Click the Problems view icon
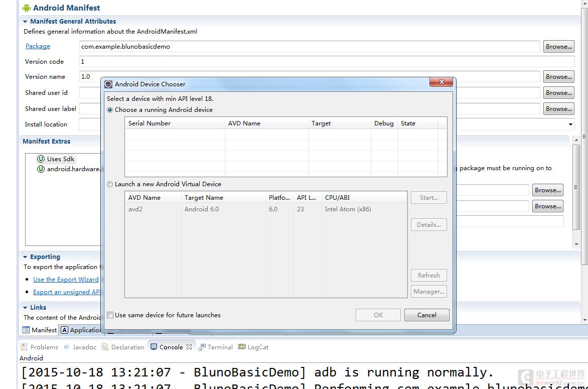This screenshot has height=389, width=588. click(25, 347)
